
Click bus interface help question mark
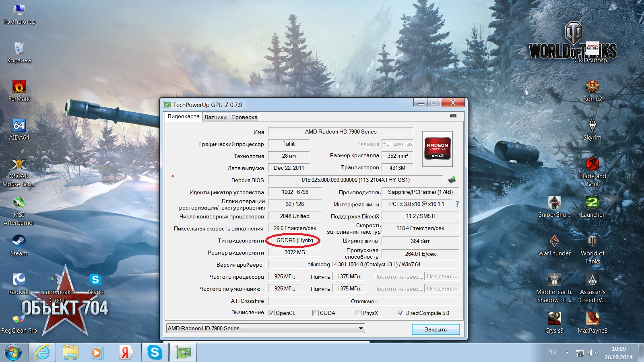tap(457, 204)
